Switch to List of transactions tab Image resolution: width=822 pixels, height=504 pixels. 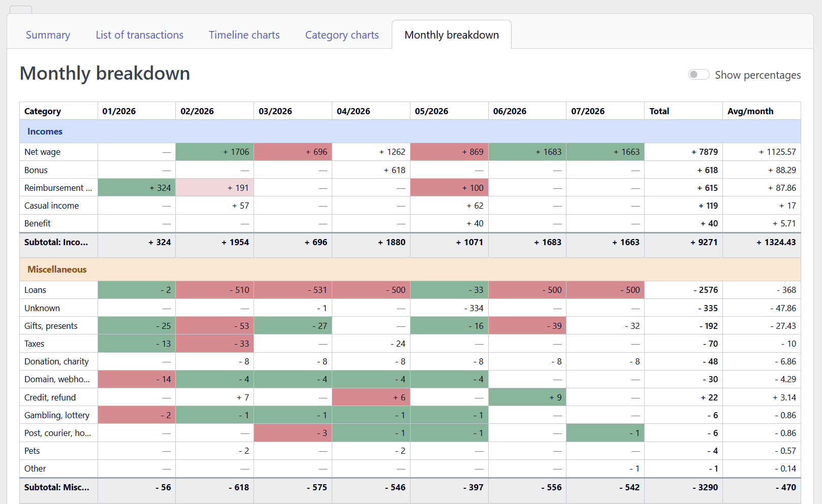click(x=140, y=35)
